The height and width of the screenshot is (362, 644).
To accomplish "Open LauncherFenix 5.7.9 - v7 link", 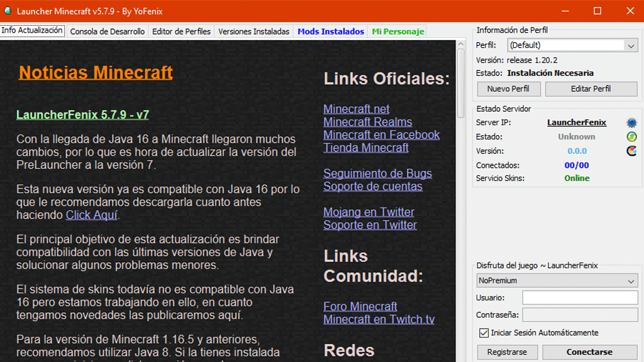I will coord(82,114).
